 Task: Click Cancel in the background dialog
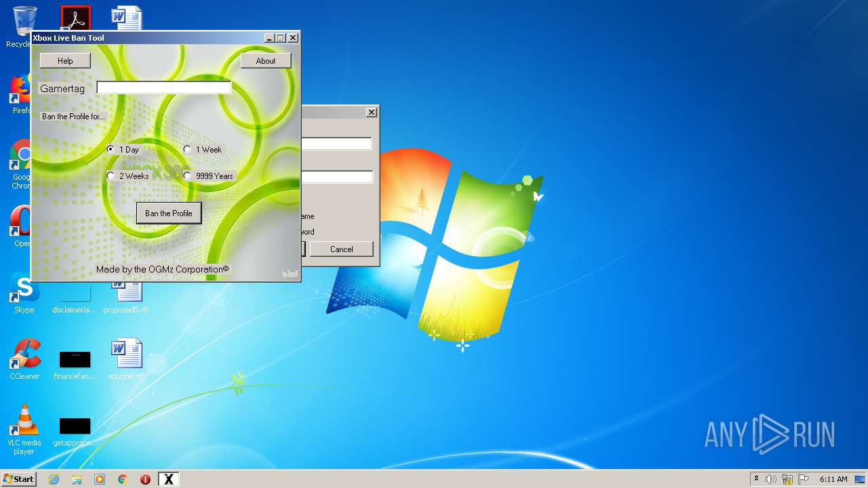coord(341,249)
